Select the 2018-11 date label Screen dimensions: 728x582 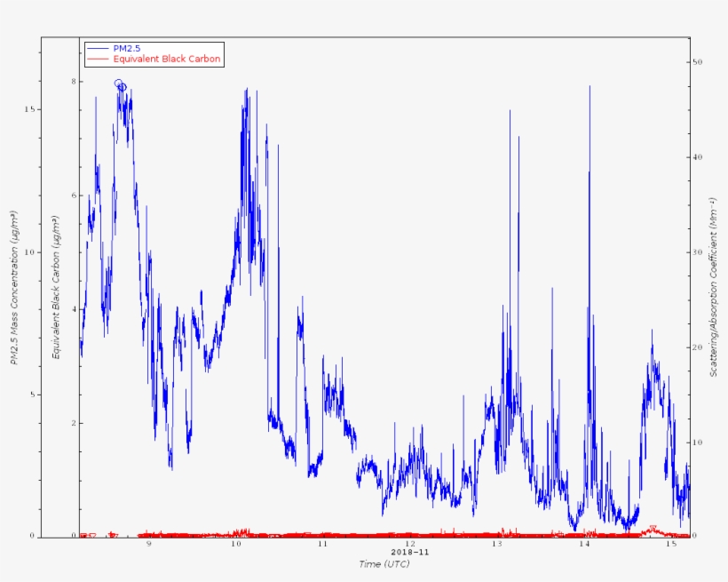409,553
